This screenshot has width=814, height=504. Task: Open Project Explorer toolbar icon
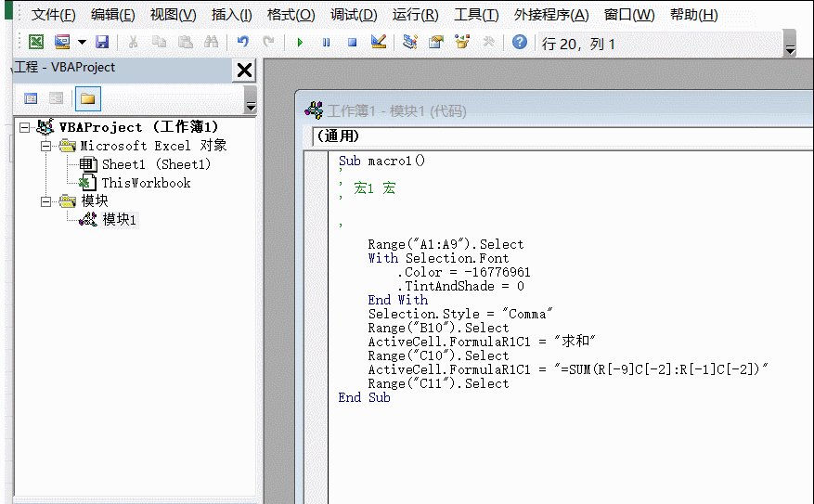[x=410, y=42]
